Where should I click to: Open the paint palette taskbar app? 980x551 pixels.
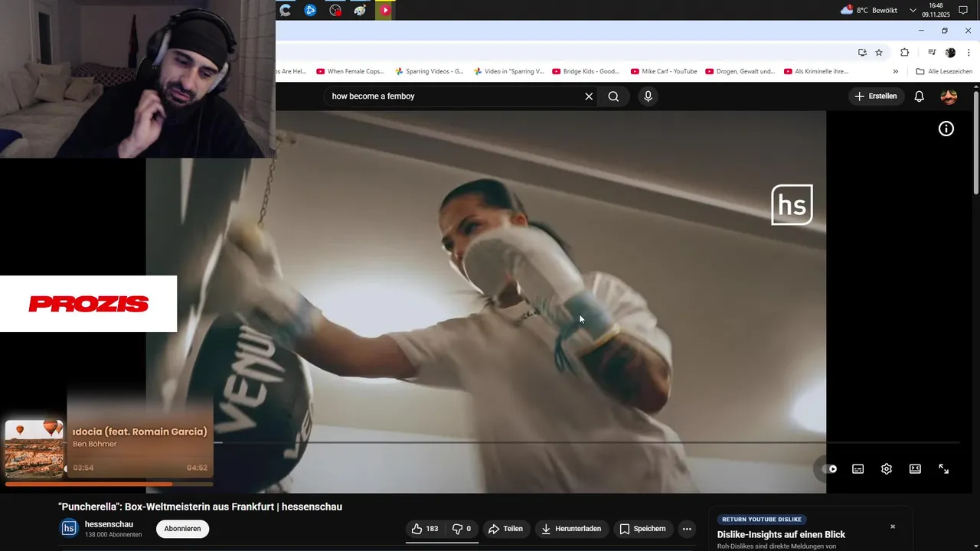[x=360, y=10]
